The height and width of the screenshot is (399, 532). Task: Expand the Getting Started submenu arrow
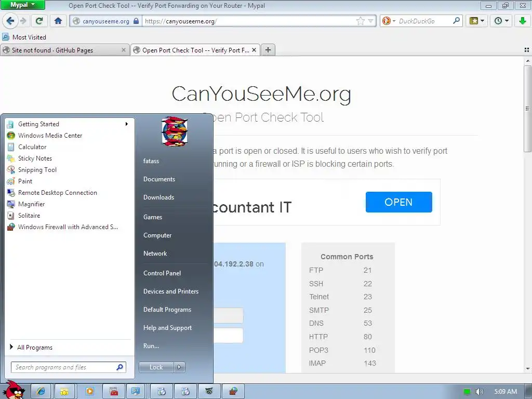[127, 124]
